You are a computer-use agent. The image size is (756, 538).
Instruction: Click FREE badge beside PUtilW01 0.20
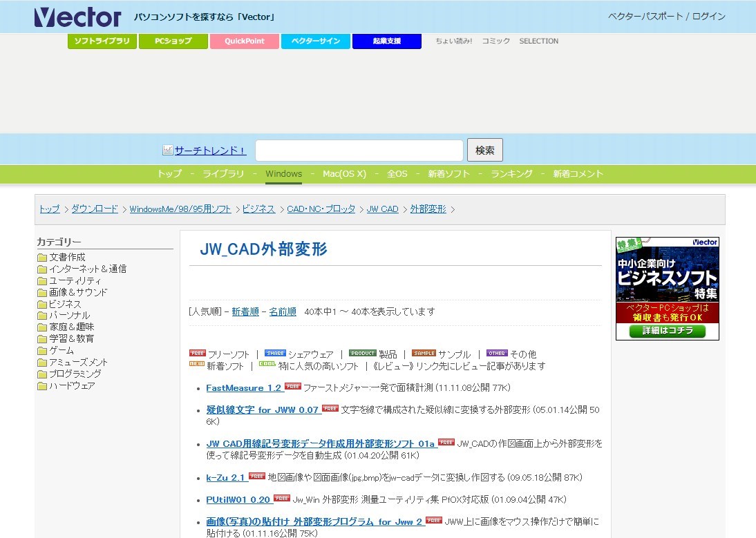tap(281, 498)
